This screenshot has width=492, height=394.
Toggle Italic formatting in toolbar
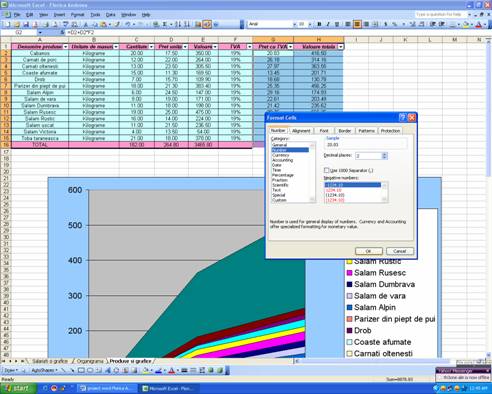point(328,24)
